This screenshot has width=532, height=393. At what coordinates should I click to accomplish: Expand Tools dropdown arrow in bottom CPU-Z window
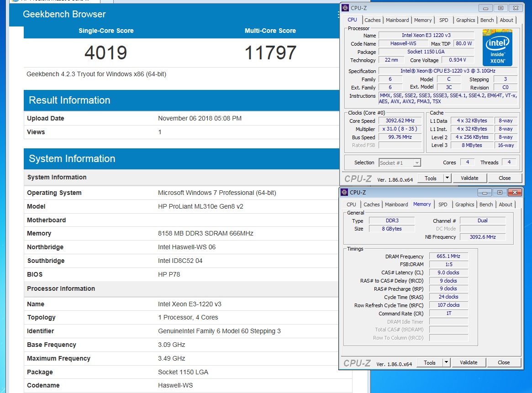pyautogui.click(x=446, y=363)
